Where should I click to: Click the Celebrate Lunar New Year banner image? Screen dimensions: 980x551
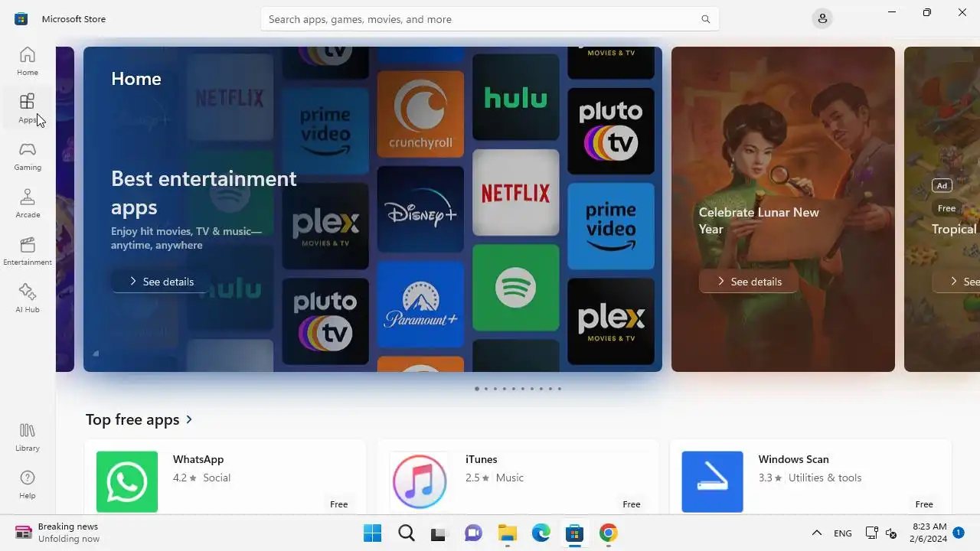pos(783,209)
